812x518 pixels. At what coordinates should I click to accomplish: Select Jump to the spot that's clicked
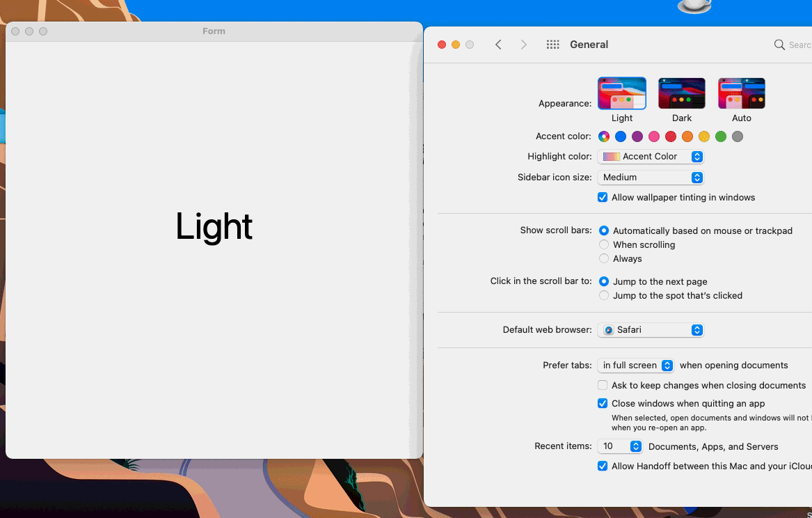pyautogui.click(x=604, y=295)
